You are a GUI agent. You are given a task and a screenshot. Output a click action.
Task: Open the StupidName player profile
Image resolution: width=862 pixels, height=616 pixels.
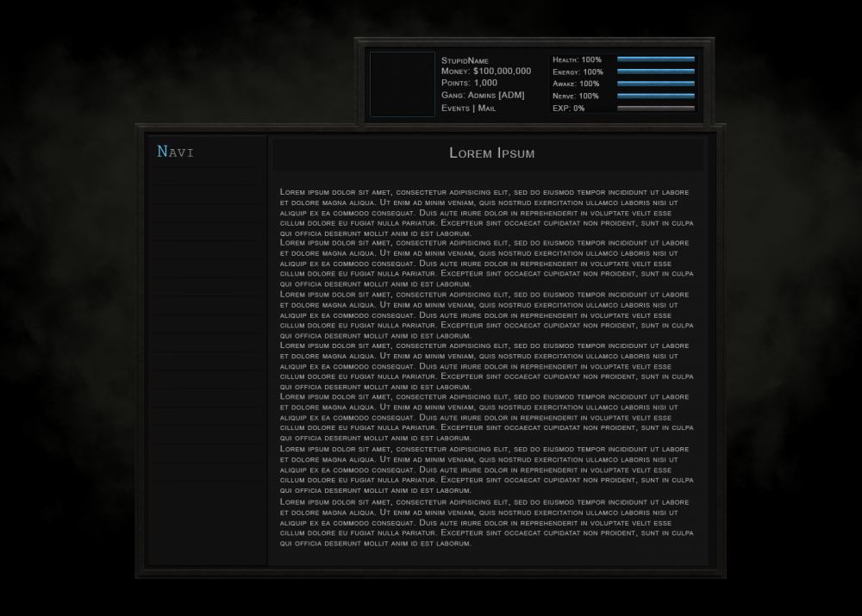tap(465, 60)
